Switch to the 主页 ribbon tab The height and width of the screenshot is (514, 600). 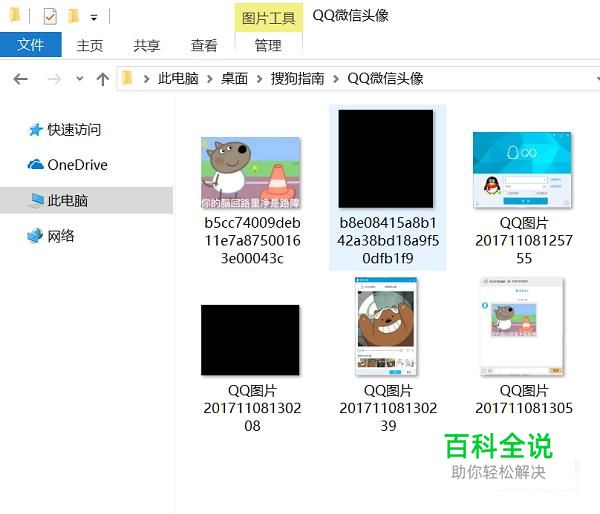90,46
